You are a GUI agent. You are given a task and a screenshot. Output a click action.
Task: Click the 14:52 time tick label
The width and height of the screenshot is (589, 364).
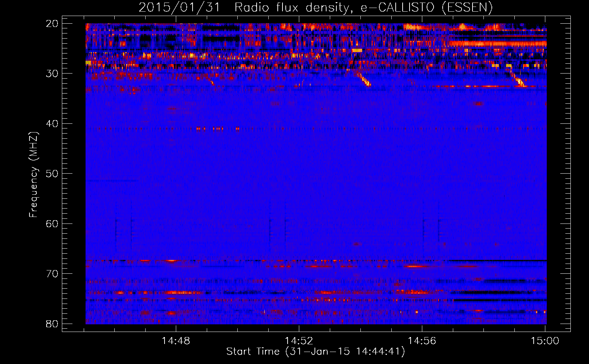click(x=299, y=341)
